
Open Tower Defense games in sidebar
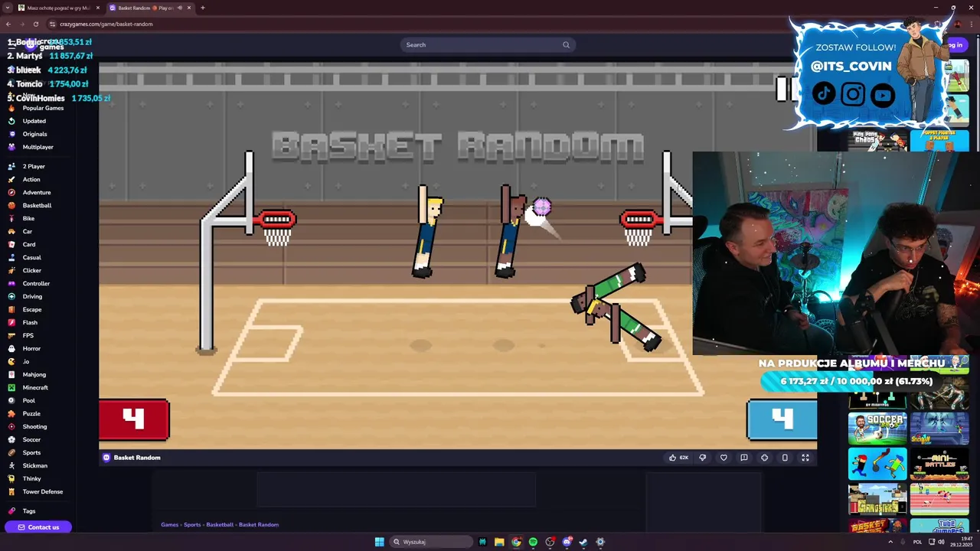(42, 491)
